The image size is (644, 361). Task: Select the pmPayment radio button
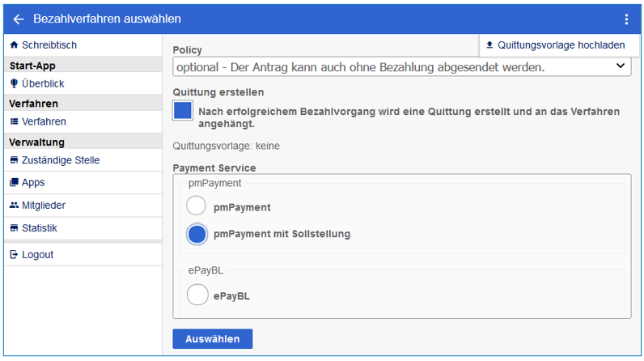click(x=197, y=207)
